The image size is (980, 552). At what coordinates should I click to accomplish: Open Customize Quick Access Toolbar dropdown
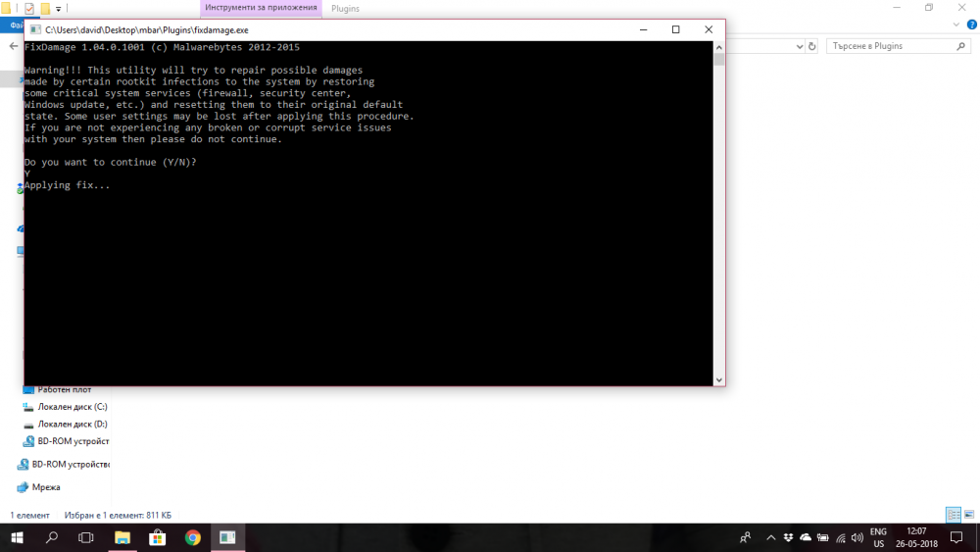[x=58, y=9]
